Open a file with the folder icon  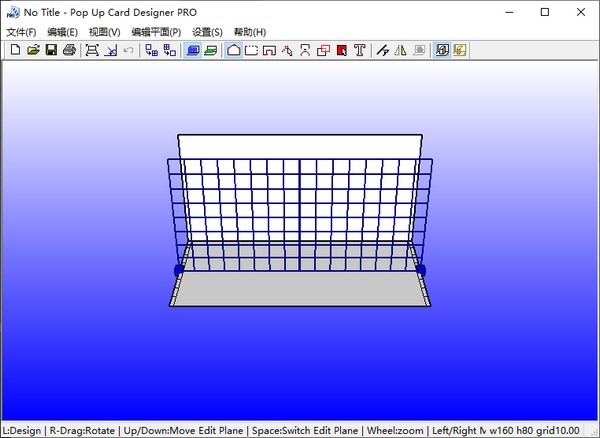(33, 50)
